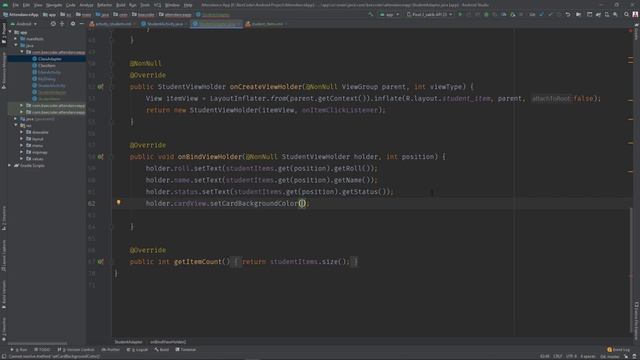Select ClassItem in project tree

(x=47, y=66)
